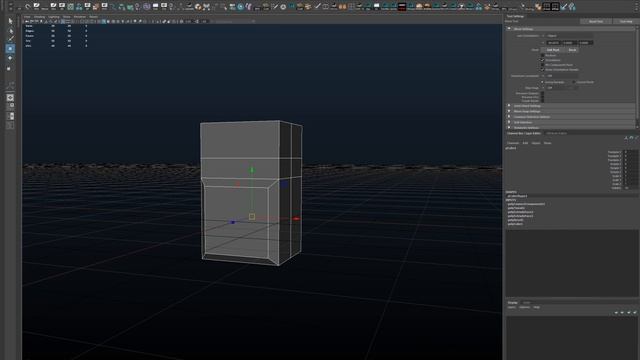Toggle Pin Component Pivot checkbox

[x=542, y=65]
